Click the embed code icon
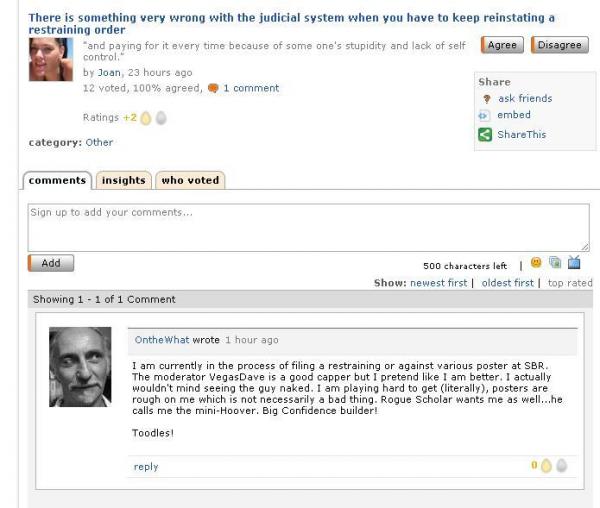Screen dimensions: 600x508 coord(485,116)
